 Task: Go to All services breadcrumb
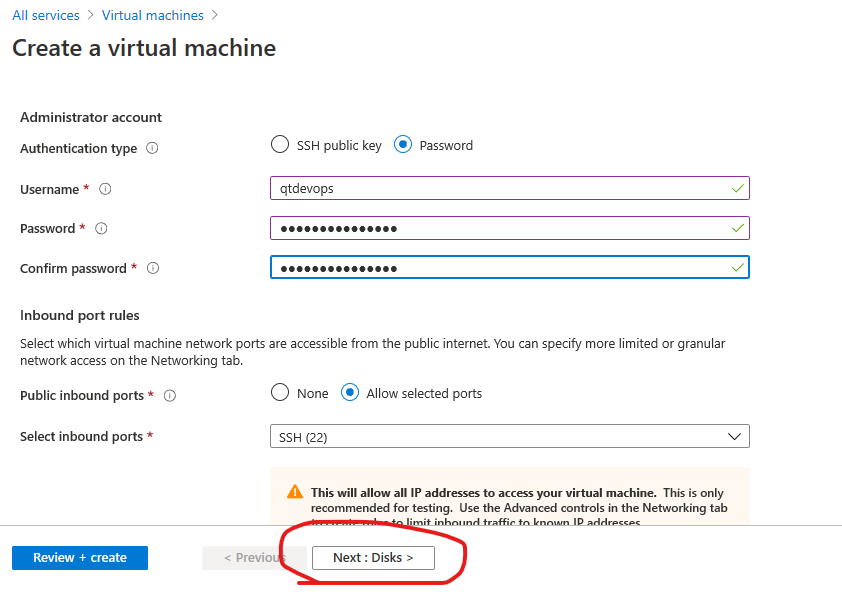click(x=46, y=15)
